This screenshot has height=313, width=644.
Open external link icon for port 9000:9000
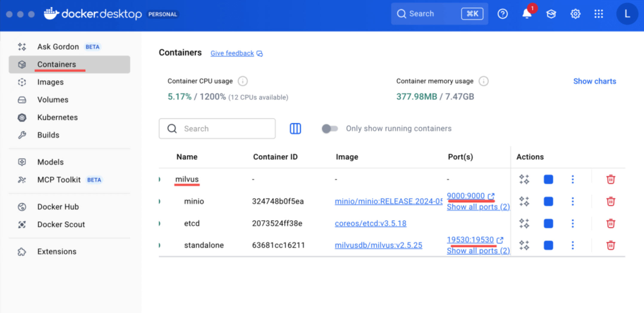pyautogui.click(x=491, y=196)
